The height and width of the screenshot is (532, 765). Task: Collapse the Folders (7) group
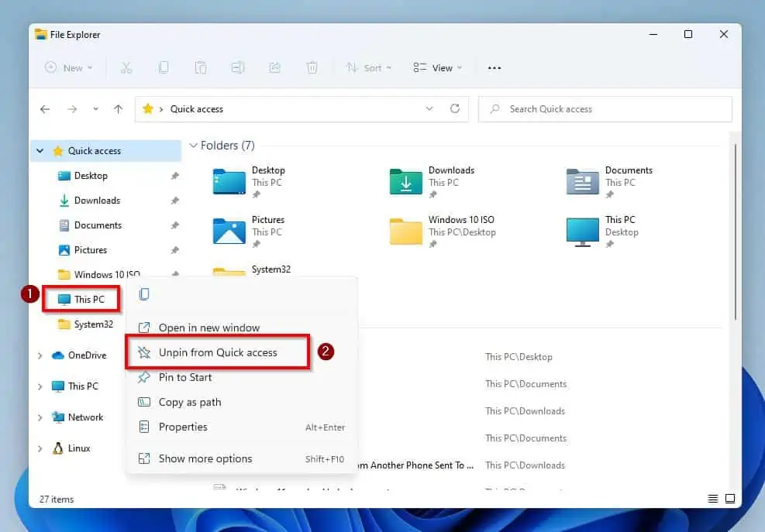[x=193, y=146]
